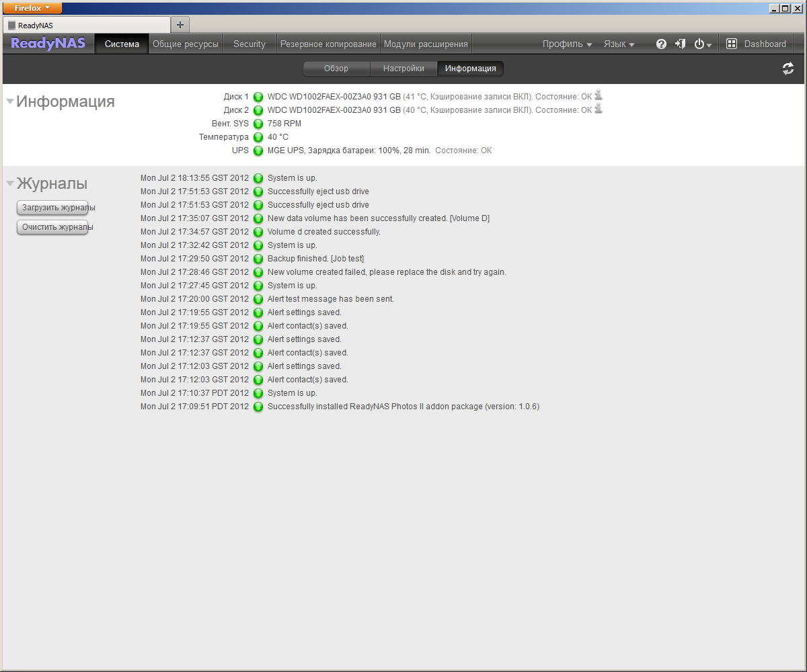
Task: Click the 'Volume d created successfully.' entry
Action: tap(324, 232)
